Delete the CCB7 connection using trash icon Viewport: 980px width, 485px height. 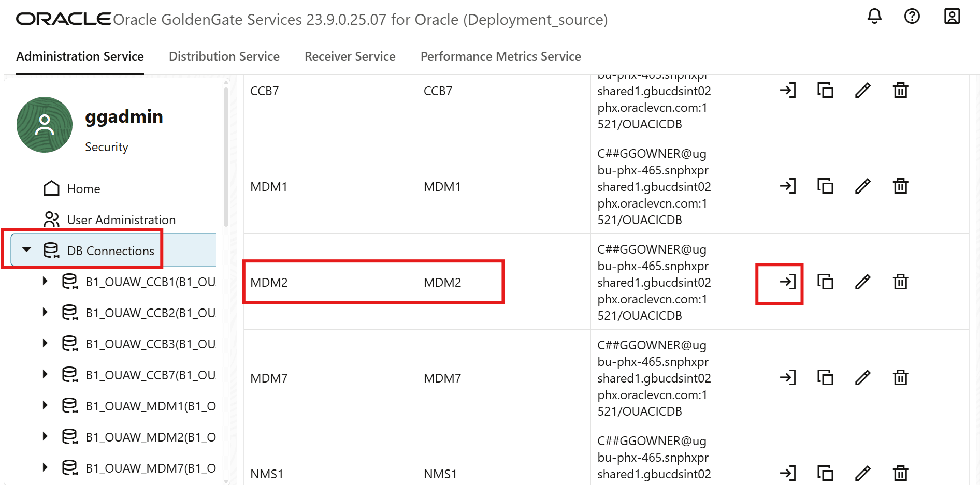[x=900, y=90]
